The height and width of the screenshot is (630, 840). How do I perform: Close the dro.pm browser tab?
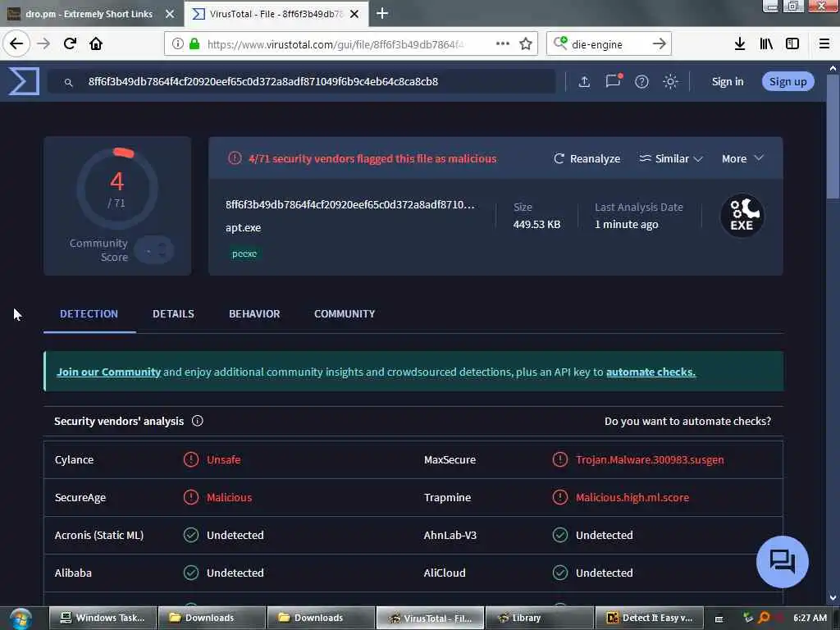click(170, 14)
